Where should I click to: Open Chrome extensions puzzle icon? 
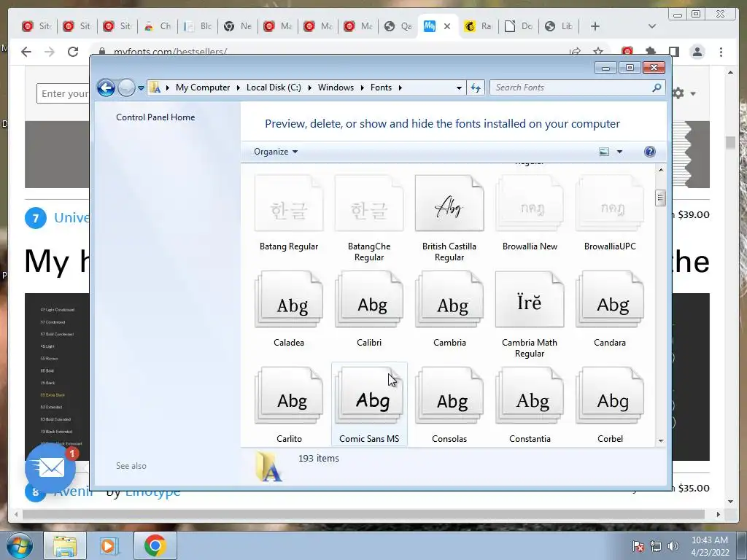coord(650,52)
